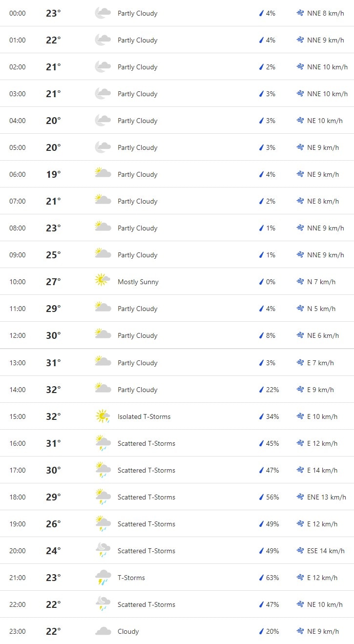Screen dimensions: 354x644
Task: Click the 10:00 Mostly Sunny weather icon
Action: click(103, 282)
